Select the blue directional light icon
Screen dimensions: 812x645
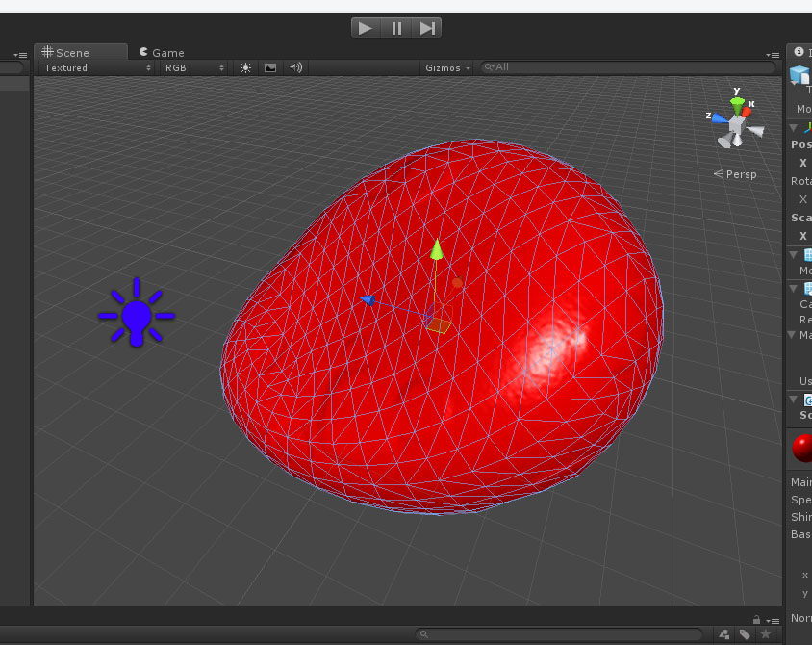click(137, 313)
